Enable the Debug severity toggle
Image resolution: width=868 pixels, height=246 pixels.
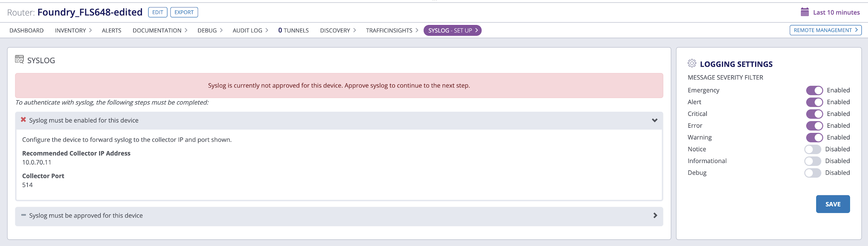(x=812, y=173)
